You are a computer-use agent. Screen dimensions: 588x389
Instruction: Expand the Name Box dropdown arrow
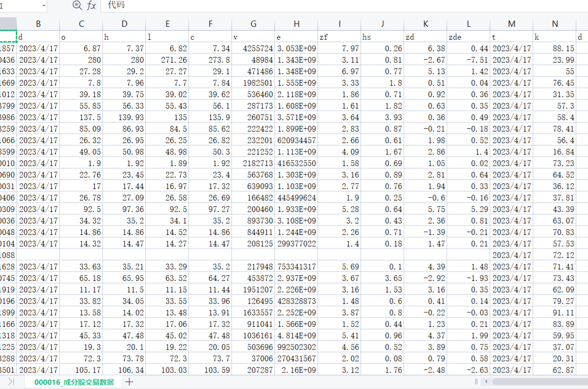click(x=44, y=5)
